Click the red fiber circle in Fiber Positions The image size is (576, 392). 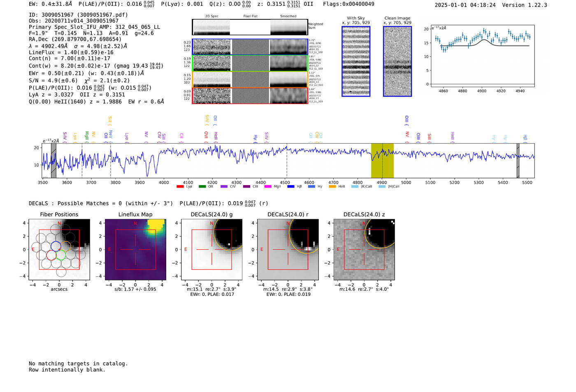pyautogui.click(x=51, y=255)
